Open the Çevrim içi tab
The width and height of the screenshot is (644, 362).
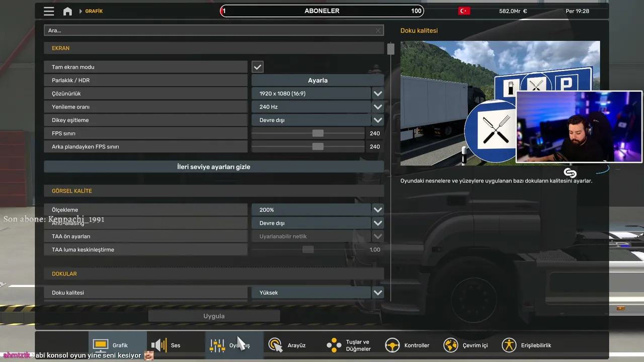[x=468, y=345]
